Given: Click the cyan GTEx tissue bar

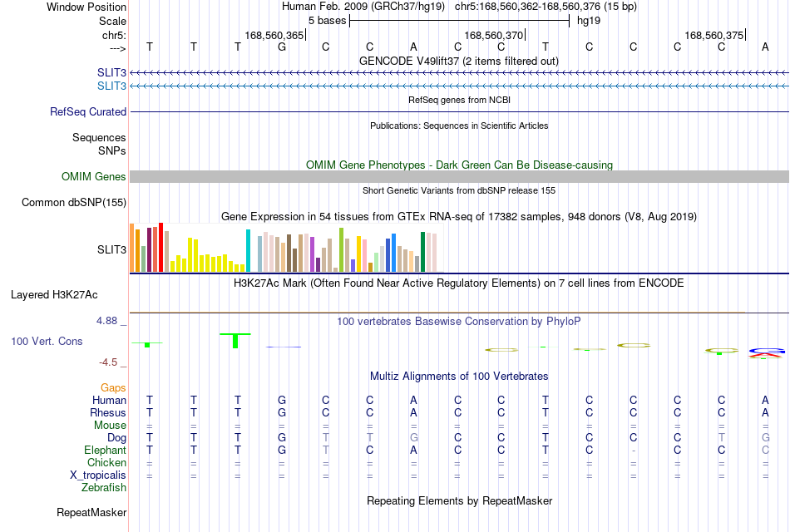Looking at the screenshot, I should pyautogui.click(x=248, y=250).
